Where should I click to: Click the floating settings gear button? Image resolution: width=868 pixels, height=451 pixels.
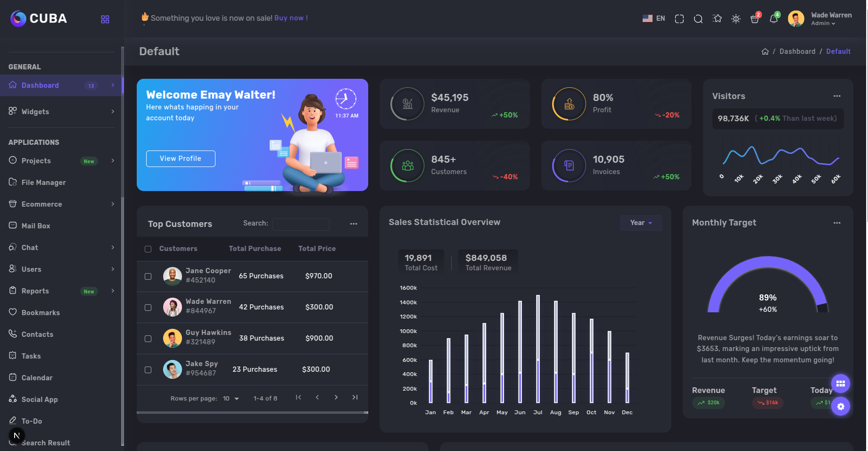click(840, 406)
